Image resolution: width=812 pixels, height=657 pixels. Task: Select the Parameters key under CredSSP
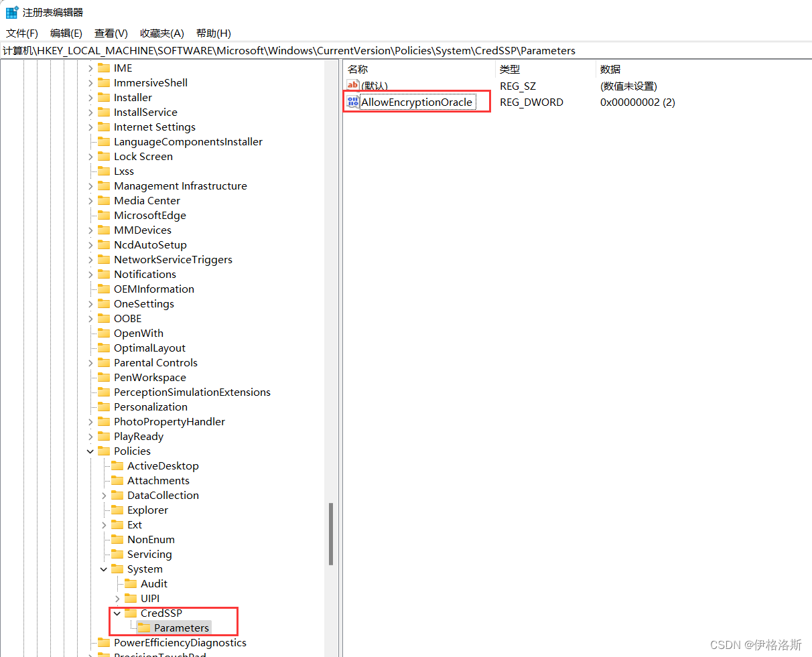tap(182, 628)
